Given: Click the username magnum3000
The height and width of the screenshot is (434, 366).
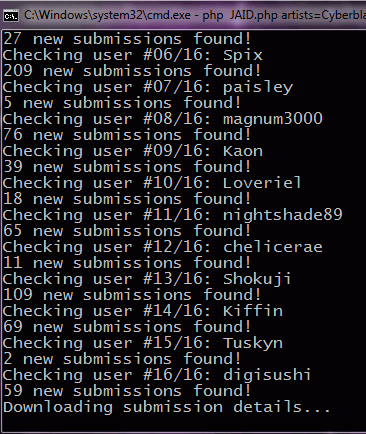Looking at the screenshot, I should click(x=273, y=119).
